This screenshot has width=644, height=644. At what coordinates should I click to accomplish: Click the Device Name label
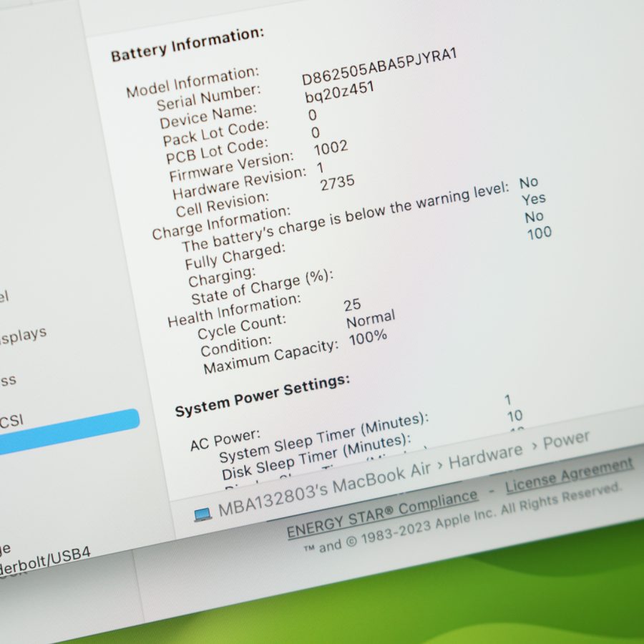click(208, 116)
